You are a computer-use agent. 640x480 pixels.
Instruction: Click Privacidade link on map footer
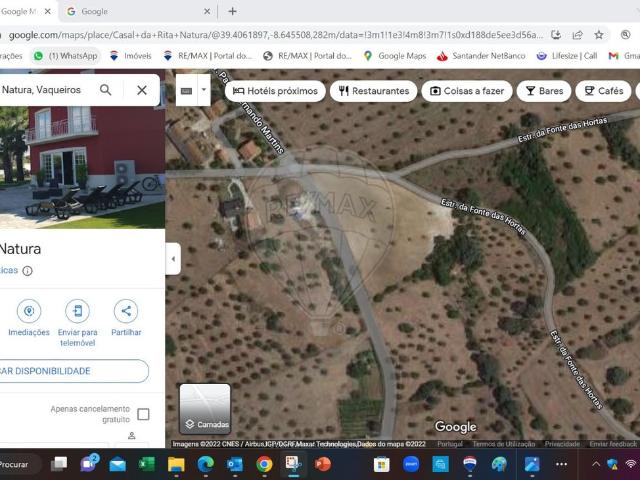(562, 444)
